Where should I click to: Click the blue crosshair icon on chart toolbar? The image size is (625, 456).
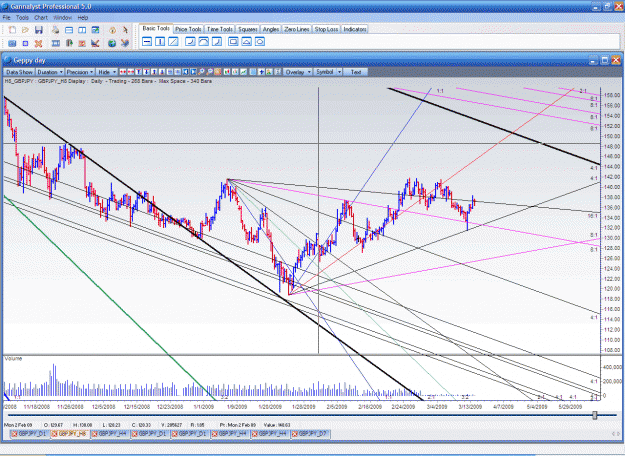[261, 72]
